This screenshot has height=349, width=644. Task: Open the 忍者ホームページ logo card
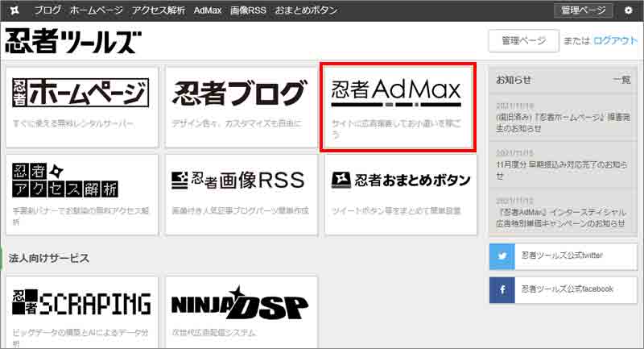tap(82, 107)
